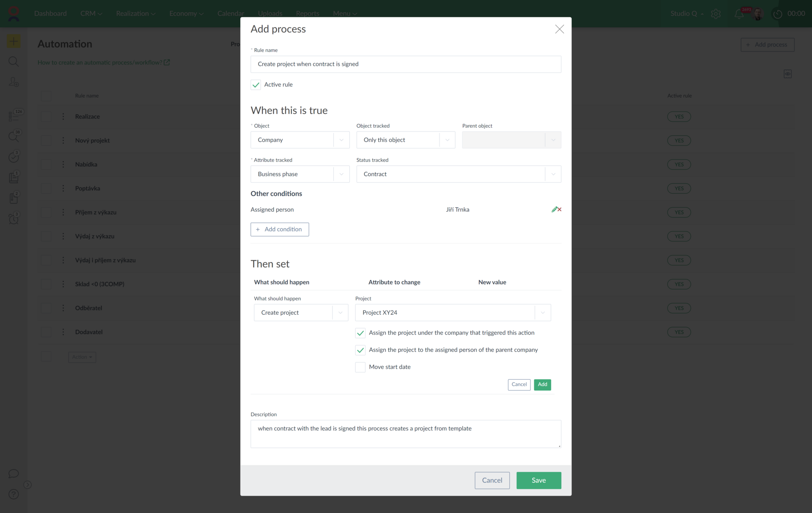Click the yellow plus icon in sidebar

point(14,41)
